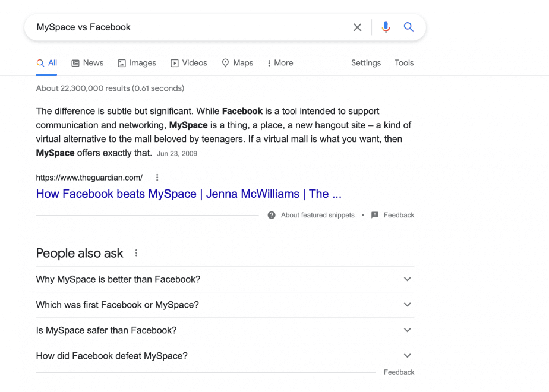
Task: Open the Maps tab
Action: pos(238,63)
